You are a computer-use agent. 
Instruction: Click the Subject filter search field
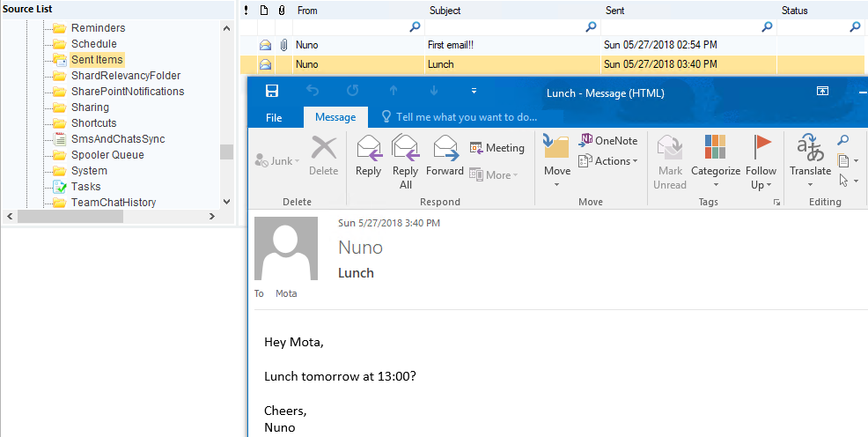click(512, 26)
